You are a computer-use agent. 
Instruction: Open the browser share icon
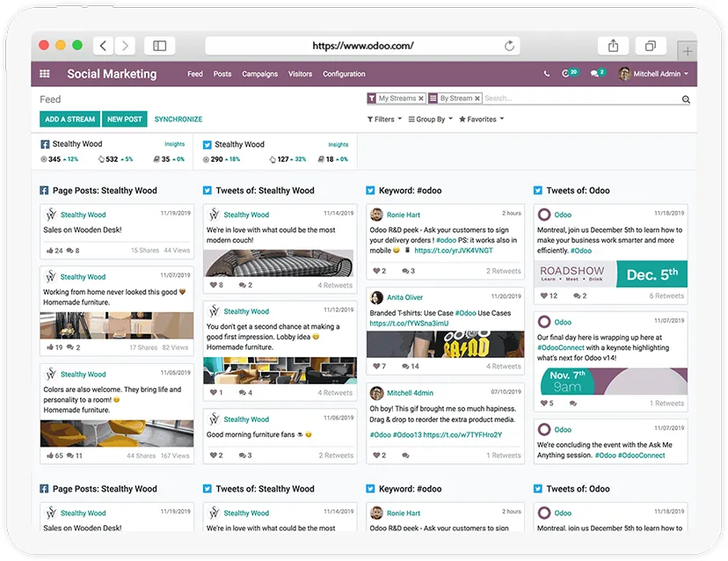click(x=614, y=46)
